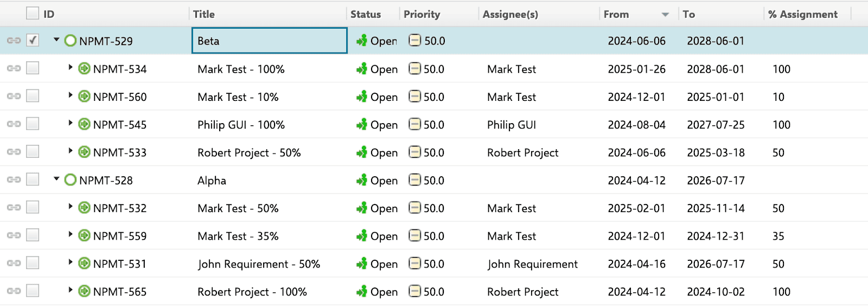Click the % Assignment column header
The image size is (868, 307).
pos(803,14)
